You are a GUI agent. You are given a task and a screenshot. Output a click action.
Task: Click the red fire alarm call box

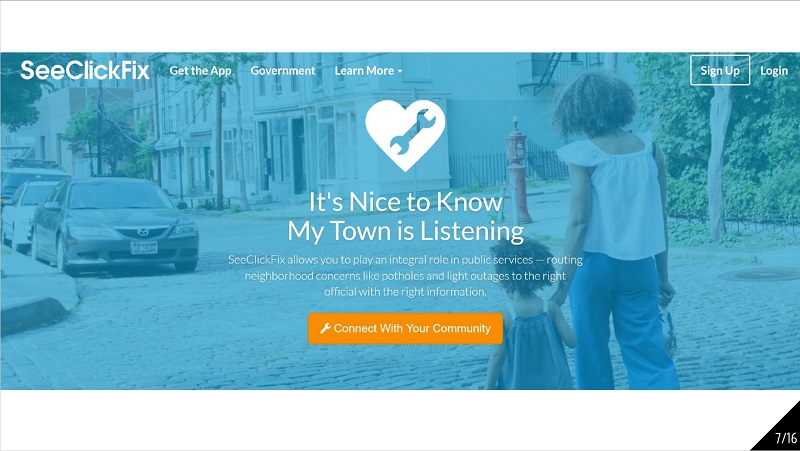(x=517, y=168)
